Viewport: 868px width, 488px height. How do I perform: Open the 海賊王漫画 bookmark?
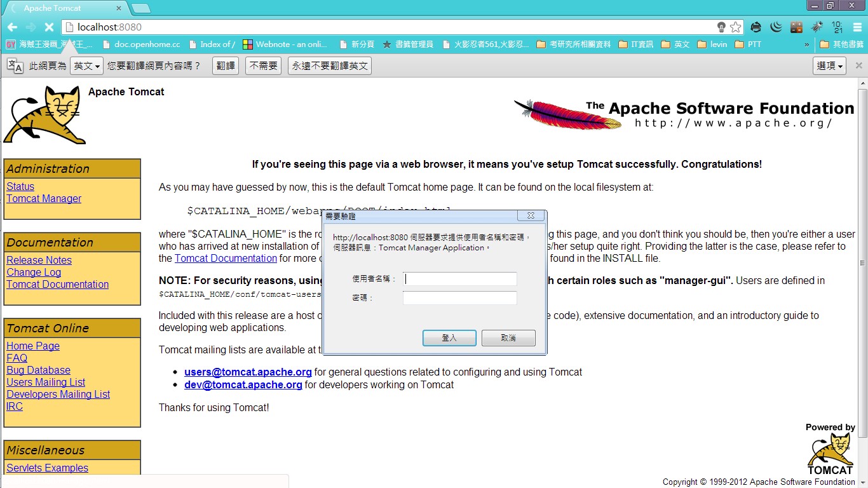pos(50,44)
